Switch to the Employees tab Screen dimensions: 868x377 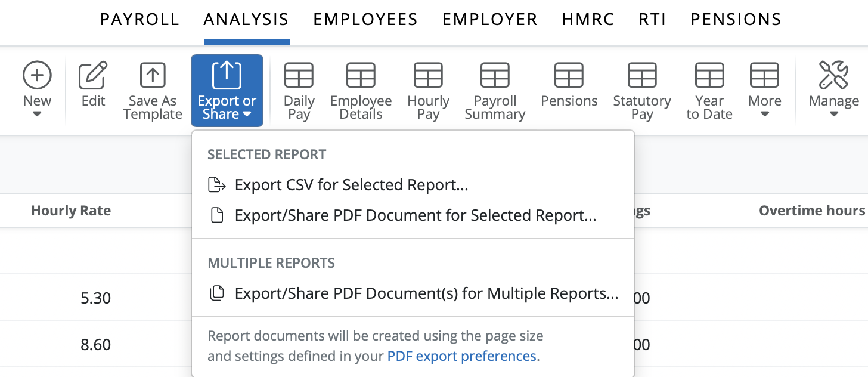coord(365,20)
